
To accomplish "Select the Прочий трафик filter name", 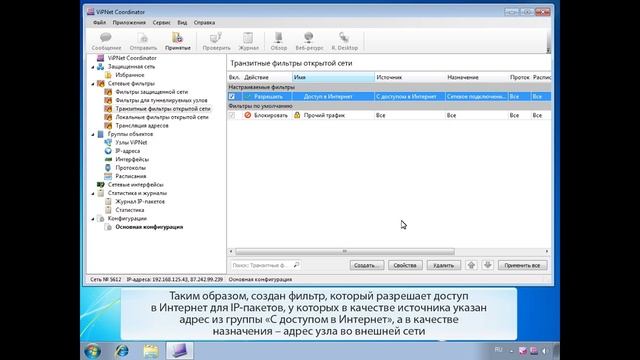I will tap(324, 116).
